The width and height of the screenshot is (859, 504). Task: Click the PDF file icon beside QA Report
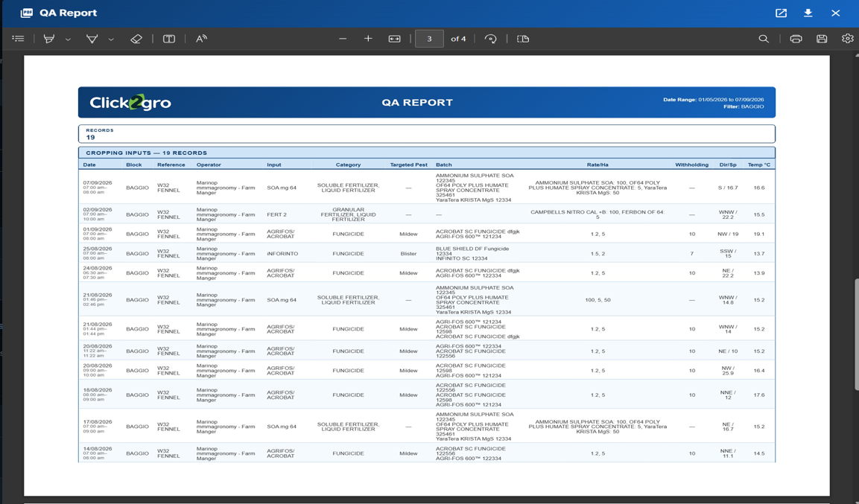pyautogui.click(x=26, y=13)
